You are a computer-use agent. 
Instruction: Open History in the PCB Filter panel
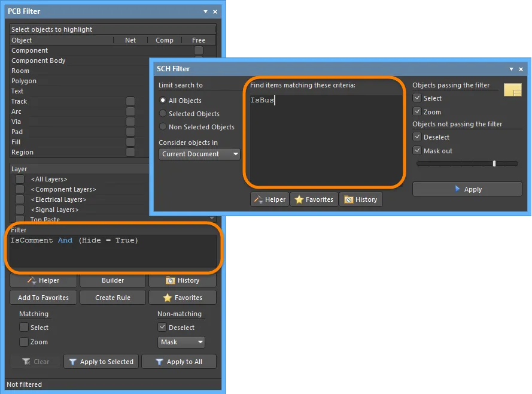pos(182,280)
